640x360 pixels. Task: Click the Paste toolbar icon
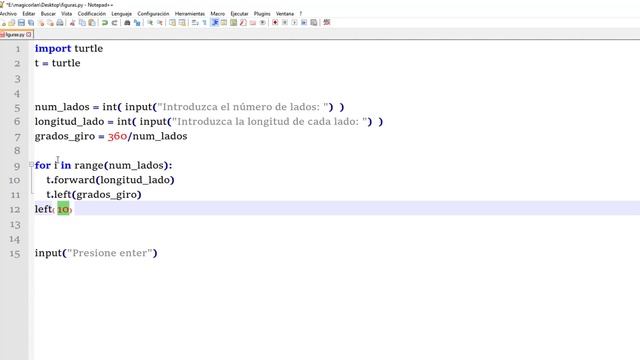92,23
